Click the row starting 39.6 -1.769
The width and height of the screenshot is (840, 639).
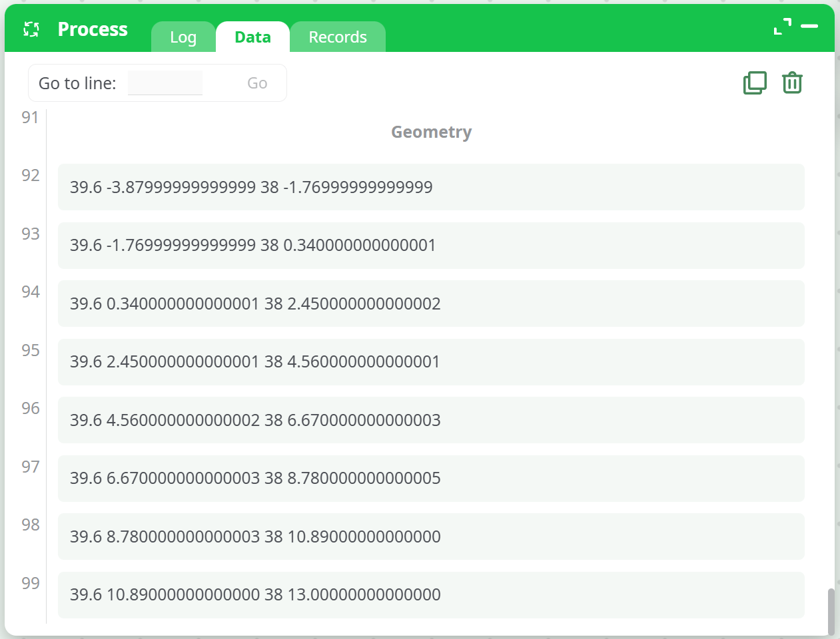click(x=431, y=246)
